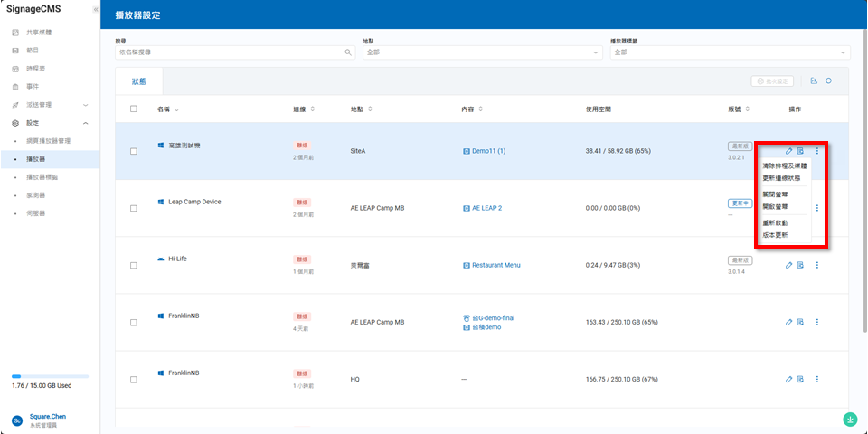This screenshot has height=434, width=868.
Task: Click the edit pencil icon for Hi-Life
Action: click(788, 265)
